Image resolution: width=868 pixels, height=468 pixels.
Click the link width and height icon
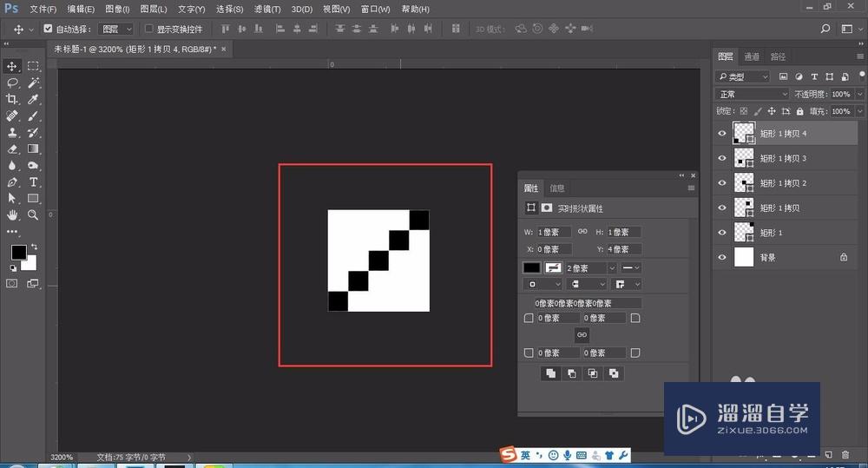[582, 232]
